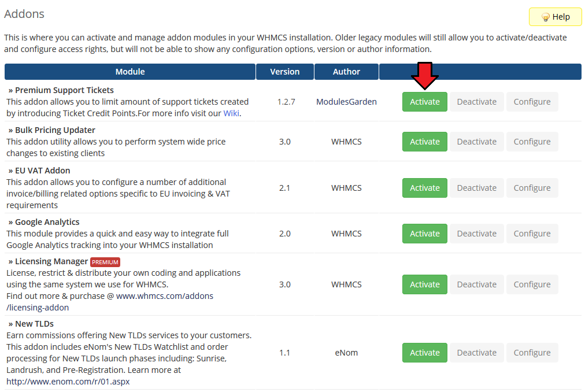585x392 pixels.
Task: Select the New TLDs title
Action: coord(34,324)
